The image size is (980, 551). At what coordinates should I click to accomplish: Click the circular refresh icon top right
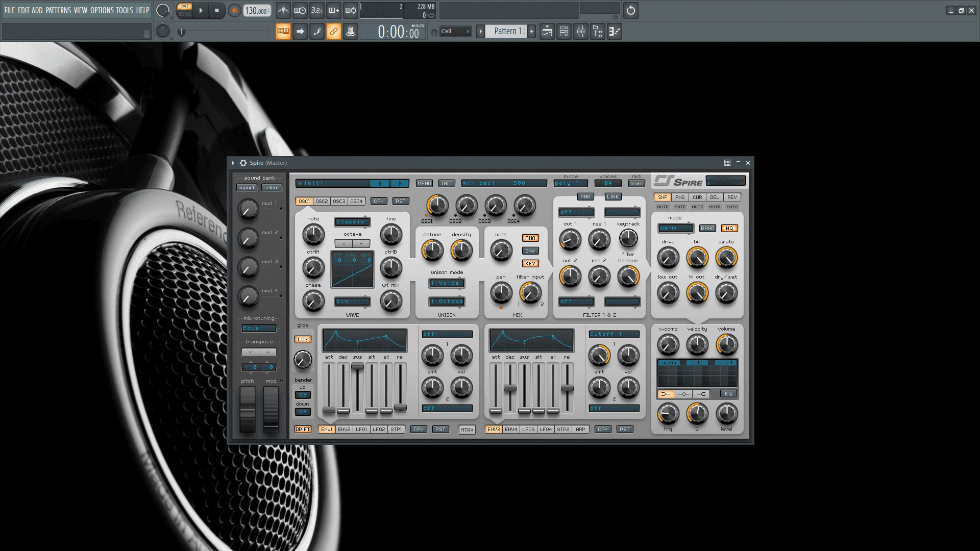(631, 10)
